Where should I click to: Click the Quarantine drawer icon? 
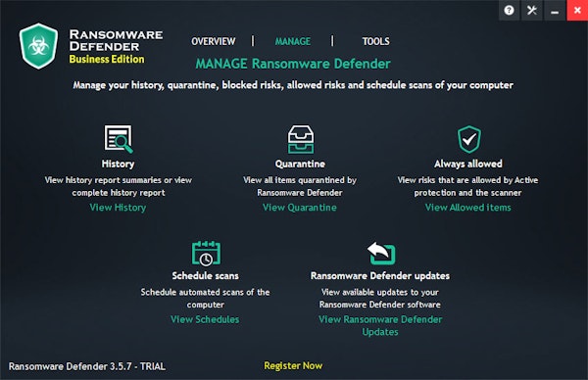click(x=301, y=139)
